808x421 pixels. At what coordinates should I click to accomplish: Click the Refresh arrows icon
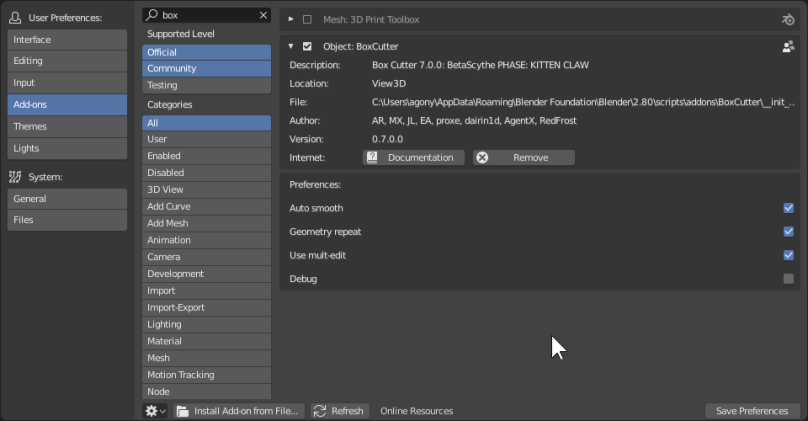320,411
